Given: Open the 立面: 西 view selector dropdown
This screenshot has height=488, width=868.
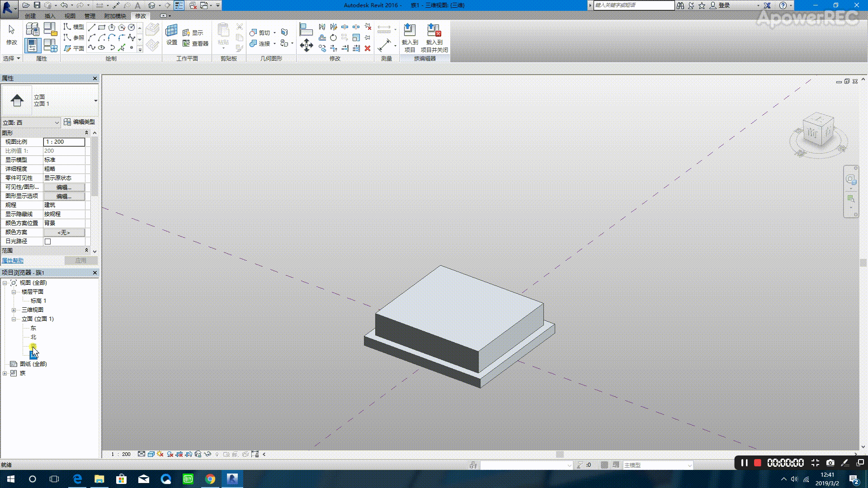Looking at the screenshot, I should click(x=57, y=122).
